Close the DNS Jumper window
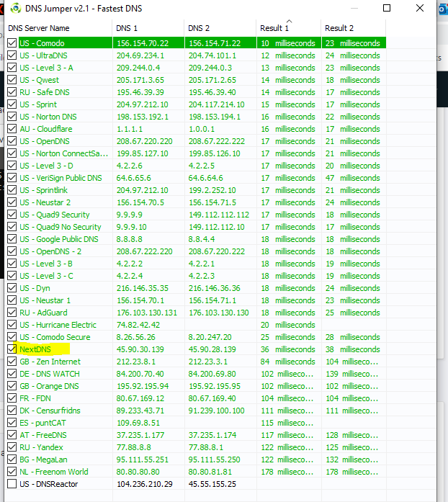The image size is (448, 502). [420, 8]
